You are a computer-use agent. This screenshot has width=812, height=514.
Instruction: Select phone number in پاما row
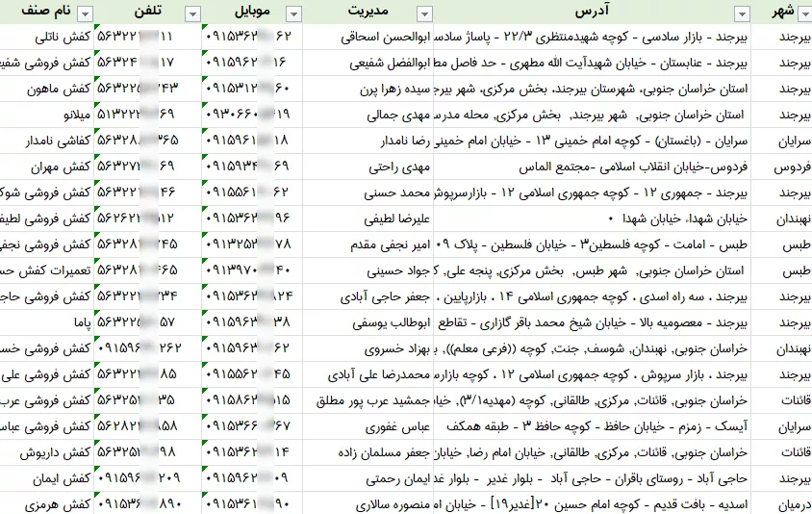pos(147,322)
